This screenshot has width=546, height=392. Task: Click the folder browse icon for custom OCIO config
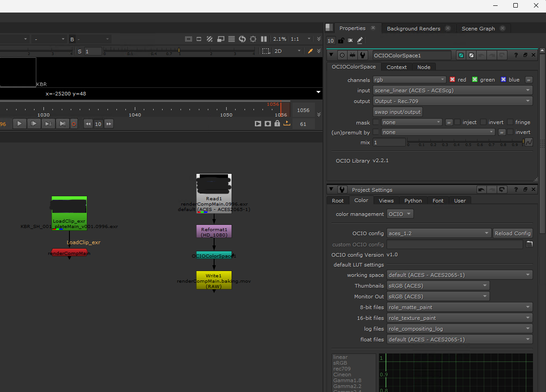click(529, 244)
